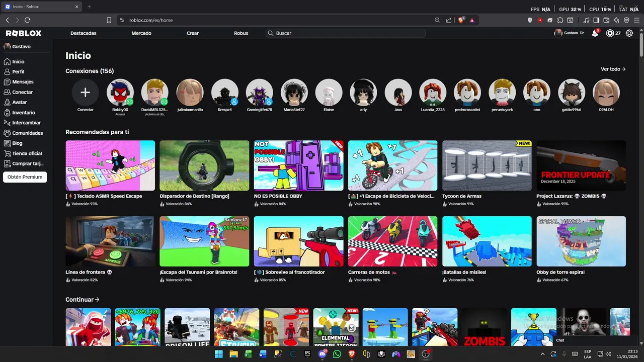Open Obby de torre espiral game
Screen dimensions: 644x362
[581, 241]
